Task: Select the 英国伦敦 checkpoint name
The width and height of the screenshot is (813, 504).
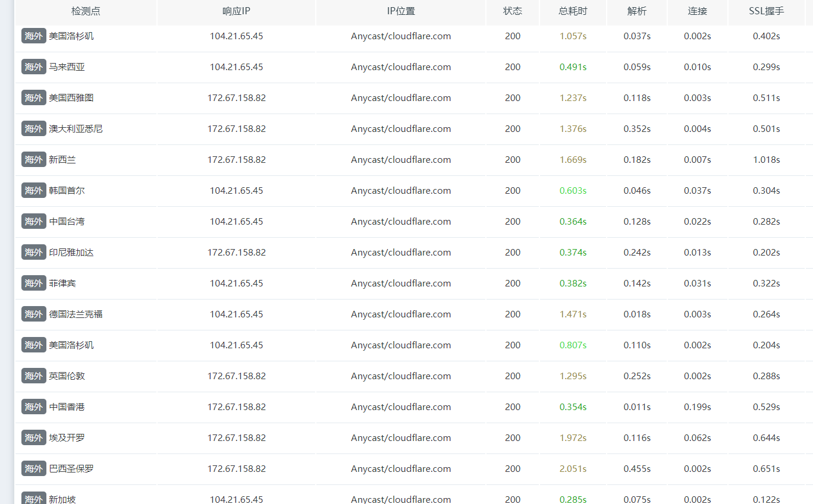Action: pos(67,376)
